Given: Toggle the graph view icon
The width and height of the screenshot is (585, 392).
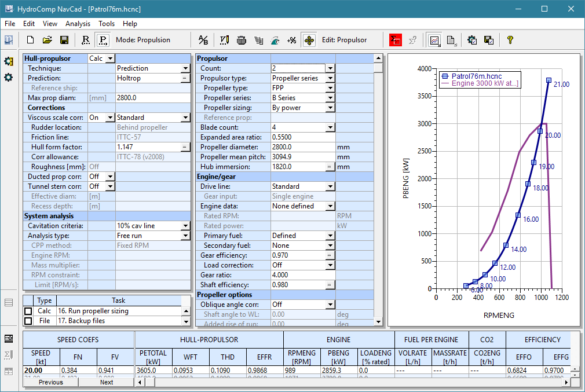Looking at the screenshot, I should [434, 40].
